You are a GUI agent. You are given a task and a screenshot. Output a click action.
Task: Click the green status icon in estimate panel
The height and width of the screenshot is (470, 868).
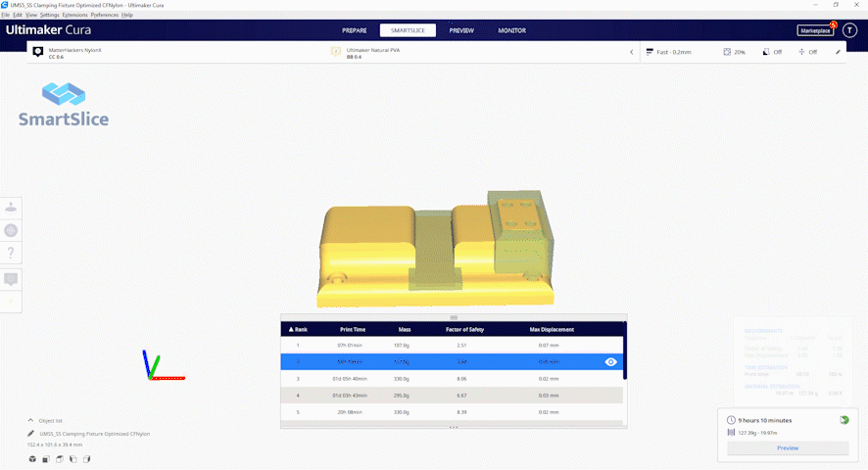pos(844,420)
